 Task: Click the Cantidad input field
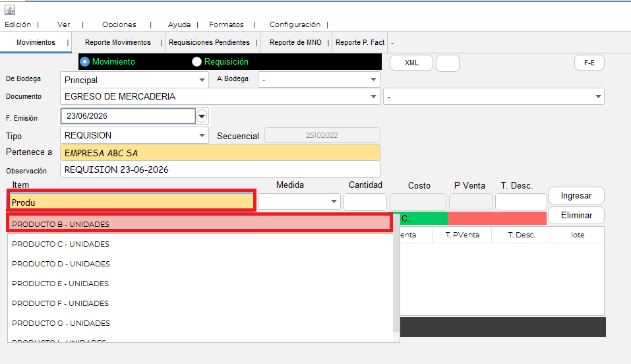coord(365,202)
